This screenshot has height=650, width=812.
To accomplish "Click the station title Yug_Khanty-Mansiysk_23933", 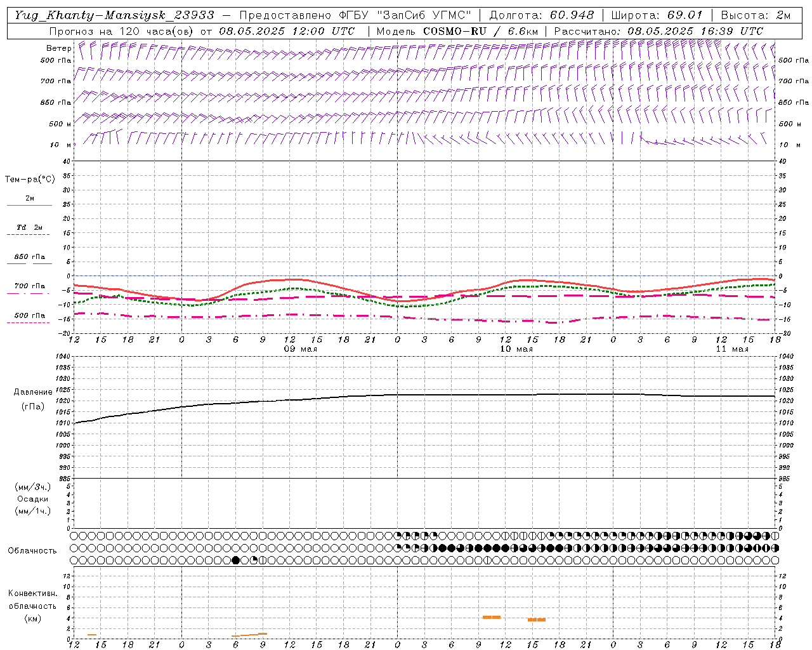I will (114, 15).
